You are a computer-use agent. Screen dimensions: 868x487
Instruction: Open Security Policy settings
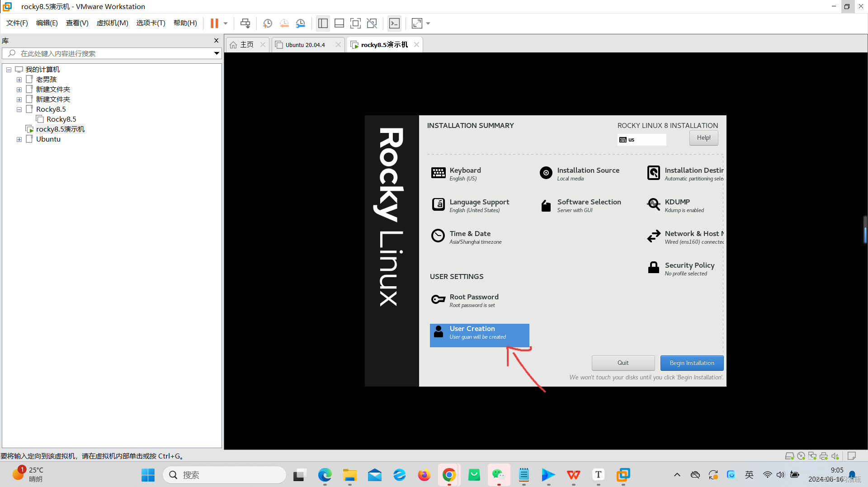681,269
